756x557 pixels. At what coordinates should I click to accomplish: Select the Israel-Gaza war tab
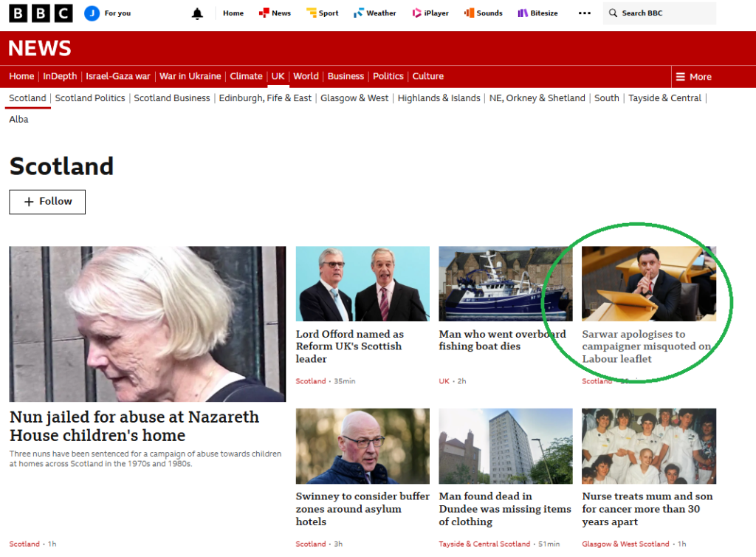tap(117, 76)
